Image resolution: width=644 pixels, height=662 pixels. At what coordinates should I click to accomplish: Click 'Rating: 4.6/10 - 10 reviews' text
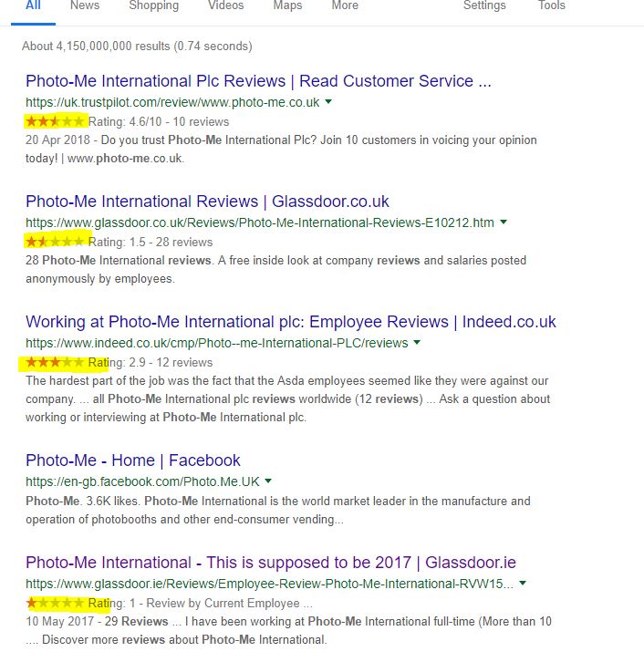159,121
